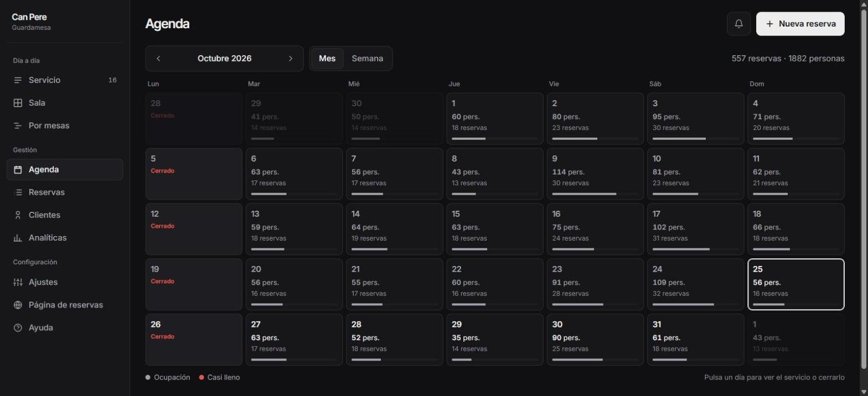This screenshot has width=868, height=396.
Task: Advance to next month with right chevron
Action: (x=291, y=59)
